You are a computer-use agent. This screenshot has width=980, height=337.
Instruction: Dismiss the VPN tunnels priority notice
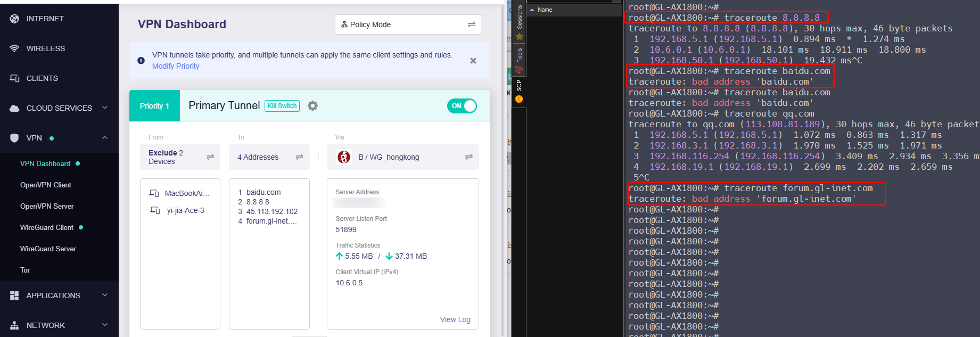click(x=473, y=61)
